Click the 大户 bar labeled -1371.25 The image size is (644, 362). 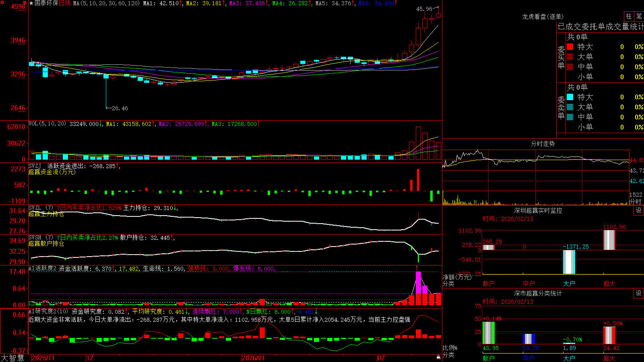point(569,262)
